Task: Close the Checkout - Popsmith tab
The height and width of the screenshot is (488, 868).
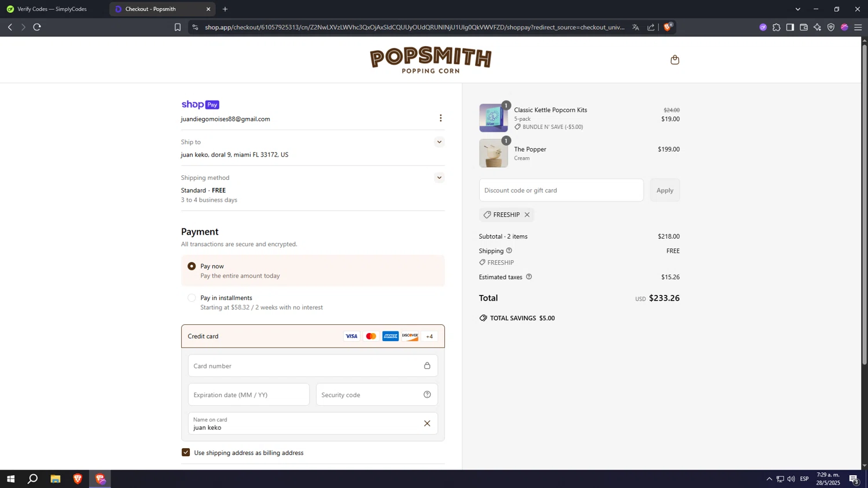Action: [208, 9]
